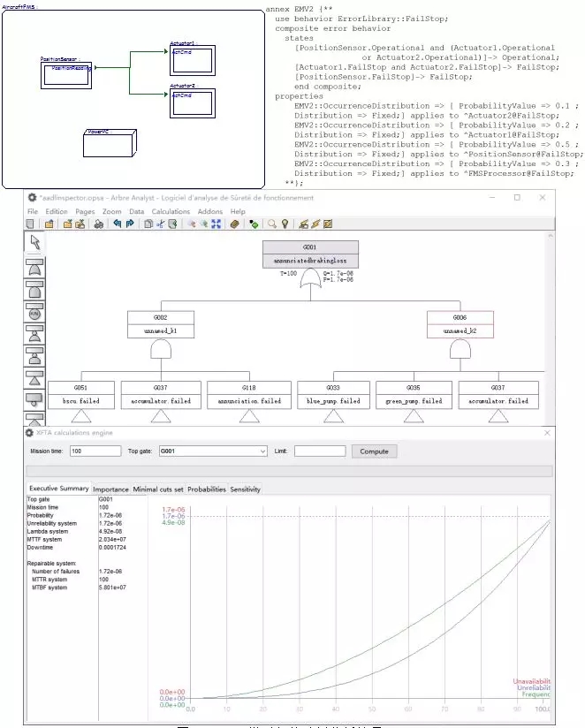This screenshot has height=728, width=585.
Task: Click the Compute button
Action: coord(374,451)
